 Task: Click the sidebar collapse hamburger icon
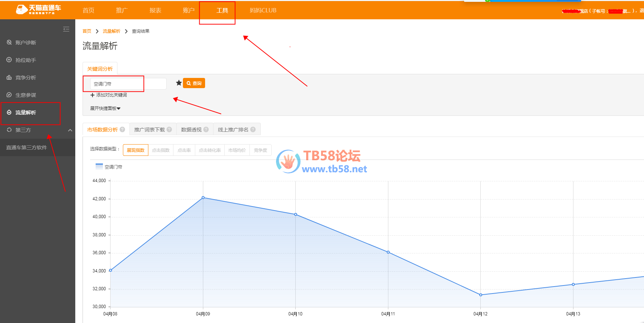66,29
